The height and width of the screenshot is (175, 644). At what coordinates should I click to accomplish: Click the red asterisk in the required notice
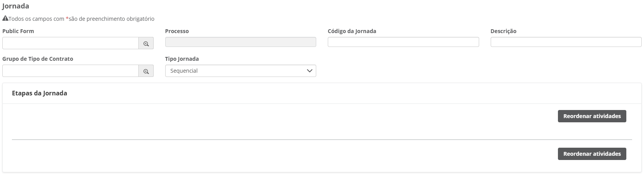pyautogui.click(x=67, y=19)
